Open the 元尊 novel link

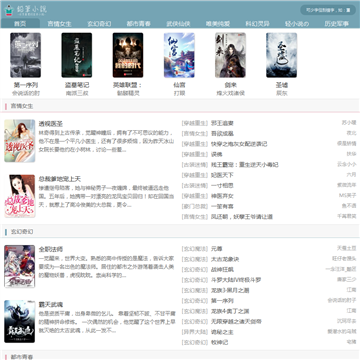tap(217, 249)
